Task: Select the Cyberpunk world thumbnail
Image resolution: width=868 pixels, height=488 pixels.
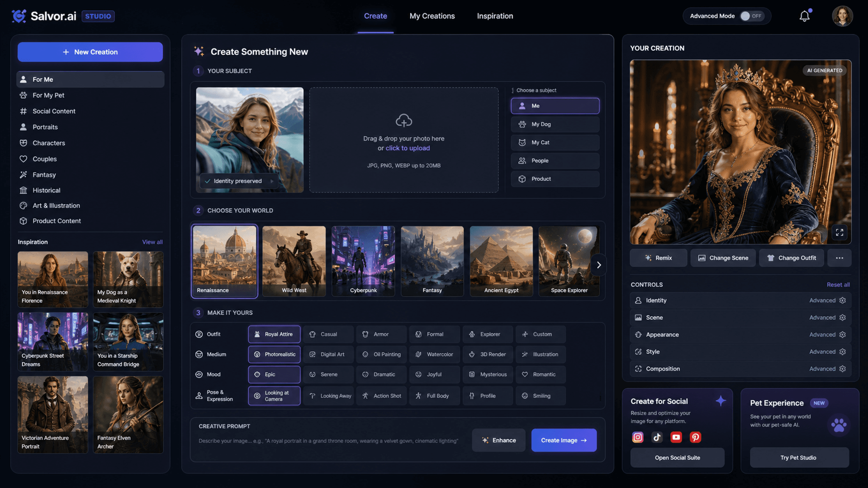Action: 363,261
